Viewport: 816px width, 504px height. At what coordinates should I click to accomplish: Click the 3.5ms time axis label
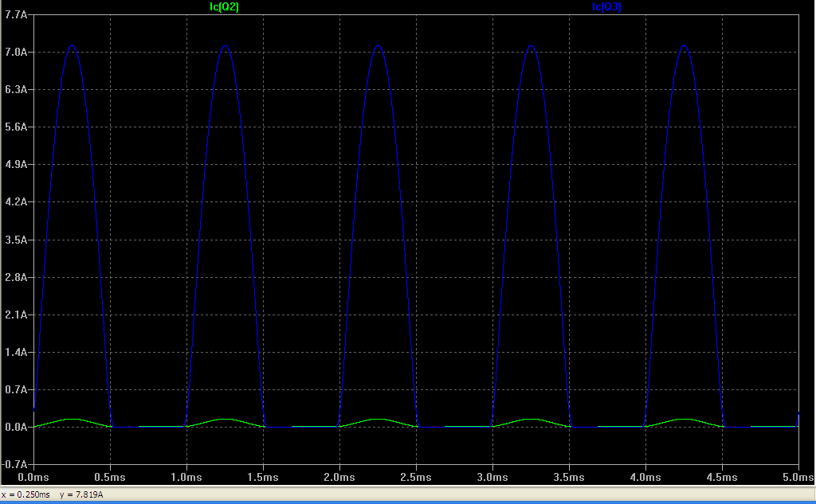click(569, 477)
